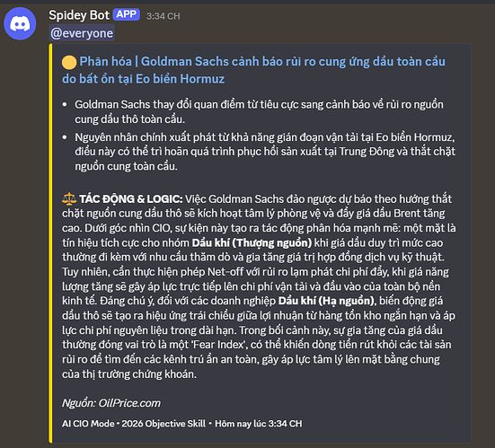Image resolution: width=495 pixels, height=448 pixels.
Task: Click the bullet dot of the first item
Action: (65, 104)
